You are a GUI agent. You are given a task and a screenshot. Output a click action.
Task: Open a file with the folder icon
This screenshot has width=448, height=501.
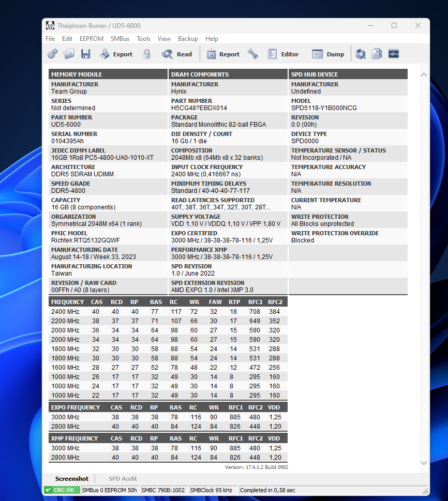(68, 54)
